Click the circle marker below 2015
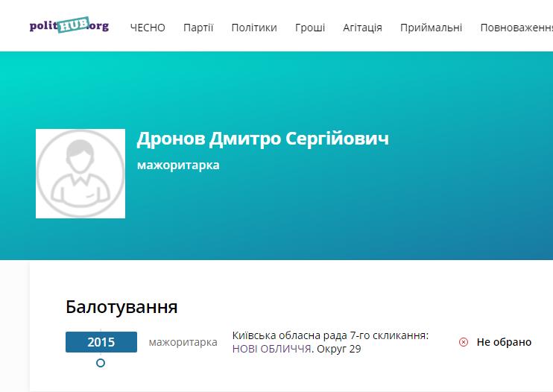The width and height of the screenshot is (553, 392). click(x=101, y=363)
